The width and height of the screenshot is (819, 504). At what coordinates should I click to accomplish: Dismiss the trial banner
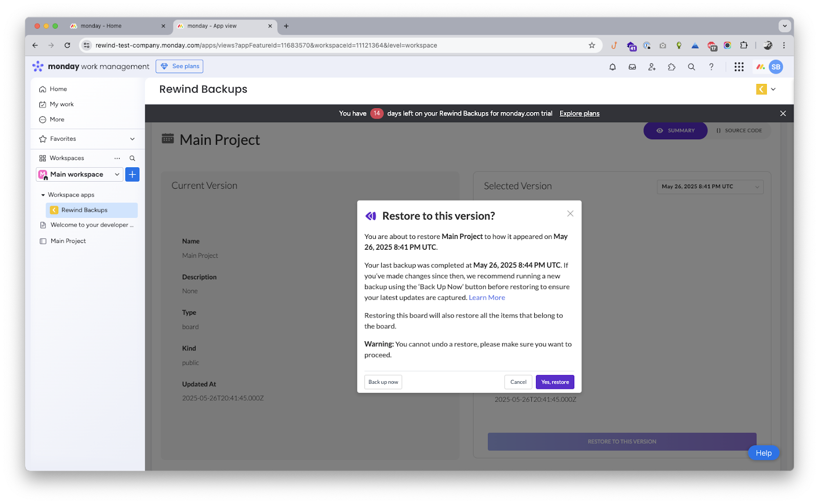(x=783, y=114)
